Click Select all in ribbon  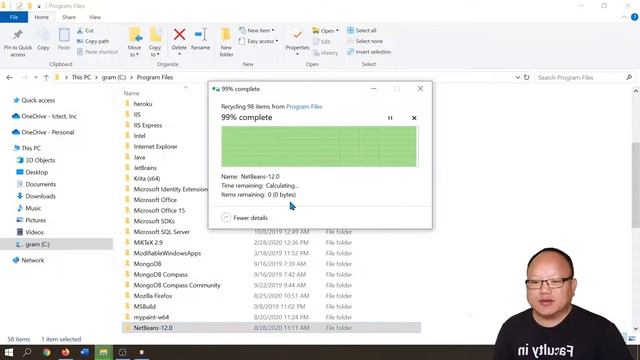click(x=362, y=31)
